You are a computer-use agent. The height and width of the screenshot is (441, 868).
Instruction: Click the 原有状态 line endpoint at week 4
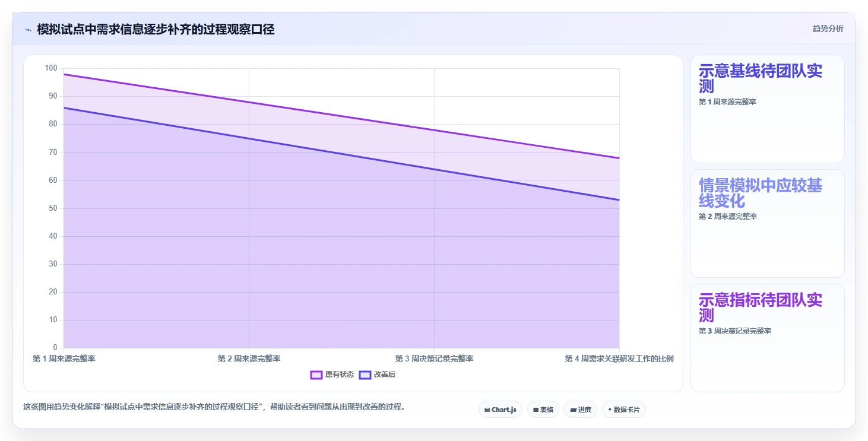[x=619, y=158]
